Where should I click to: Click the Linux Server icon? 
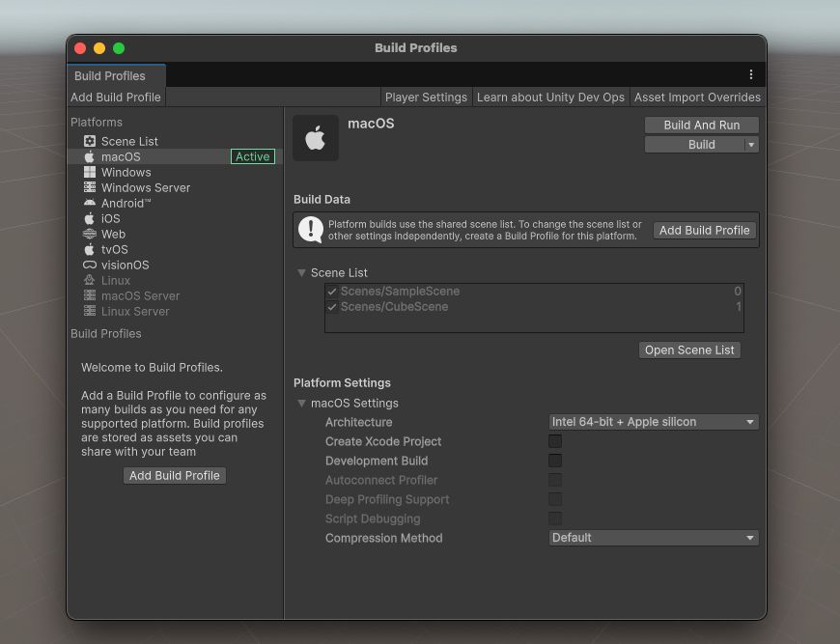[90, 311]
